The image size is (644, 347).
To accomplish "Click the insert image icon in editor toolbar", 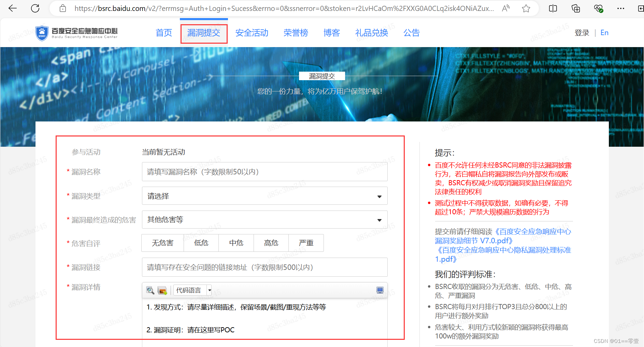I will coord(162,290).
